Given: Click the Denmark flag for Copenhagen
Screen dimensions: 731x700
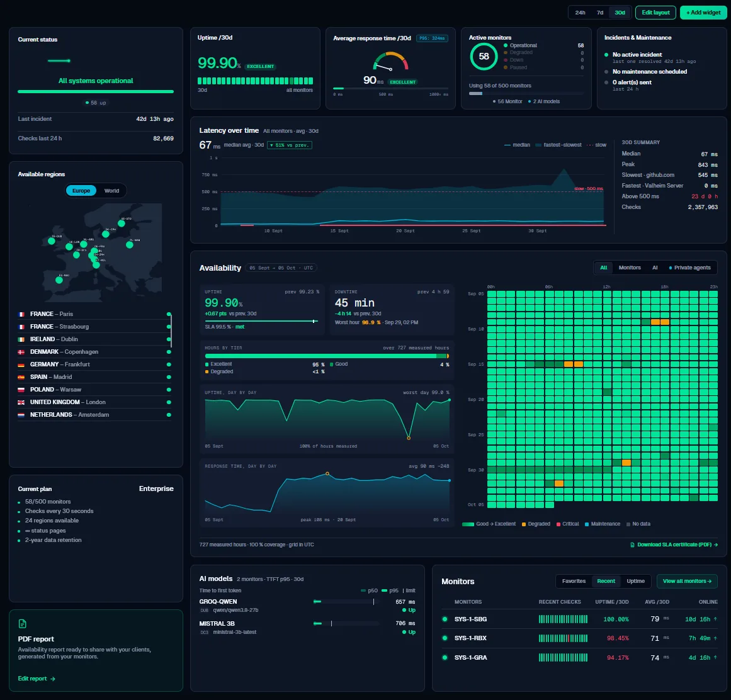Looking at the screenshot, I should coord(21,352).
